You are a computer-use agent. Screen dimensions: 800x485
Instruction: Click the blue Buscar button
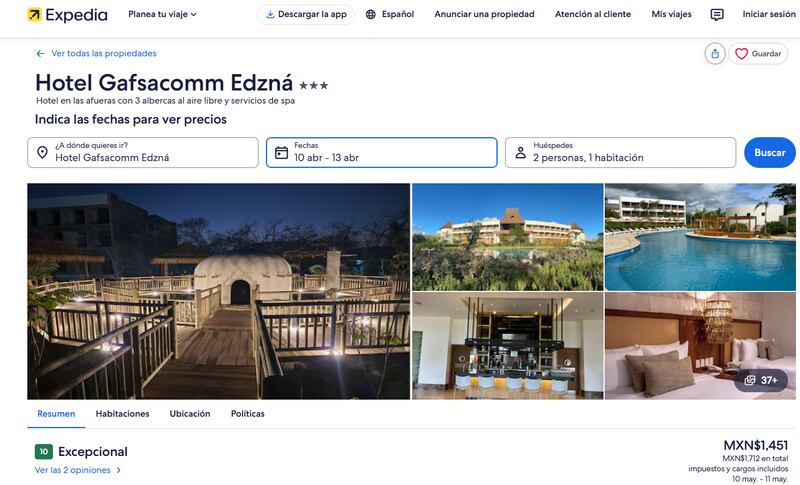(x=769, y=152)
